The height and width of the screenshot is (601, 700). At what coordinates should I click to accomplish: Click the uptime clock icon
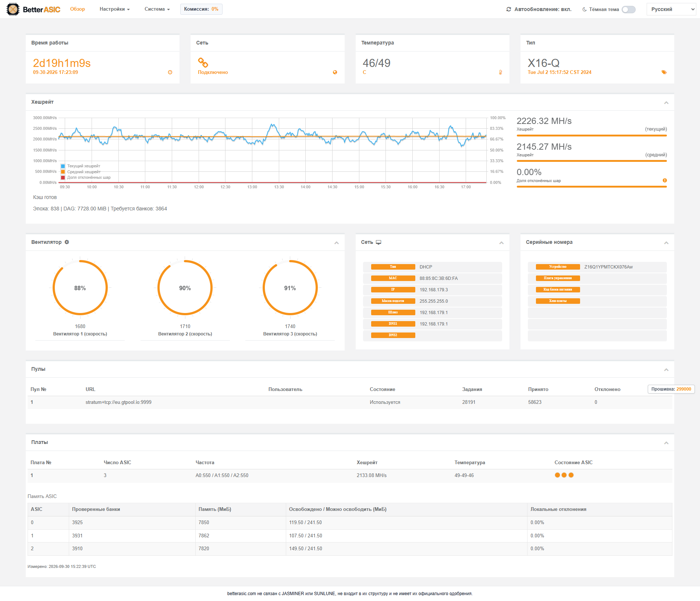(170, 72)
